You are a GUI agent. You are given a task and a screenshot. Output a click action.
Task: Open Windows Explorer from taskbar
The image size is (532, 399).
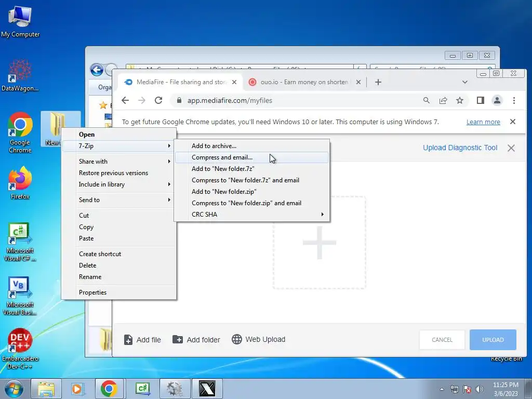point(46,389)
